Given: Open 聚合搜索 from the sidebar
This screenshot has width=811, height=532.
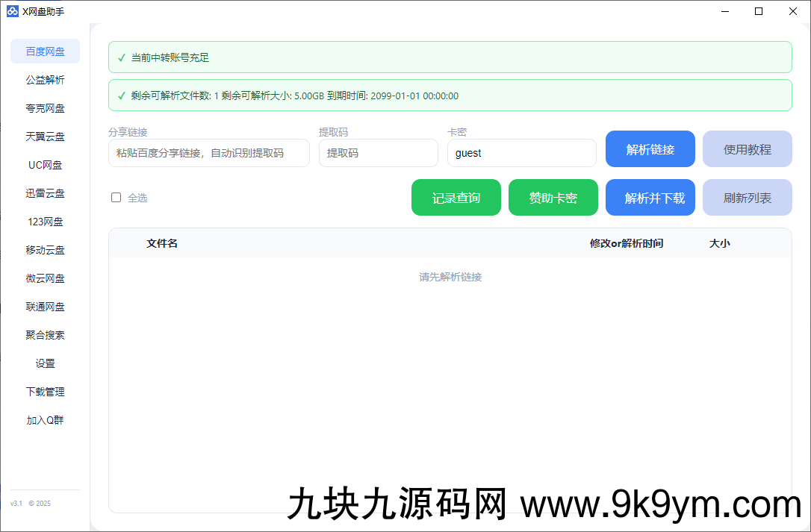Looking at the screenshot, I should (x=45, y=335).
